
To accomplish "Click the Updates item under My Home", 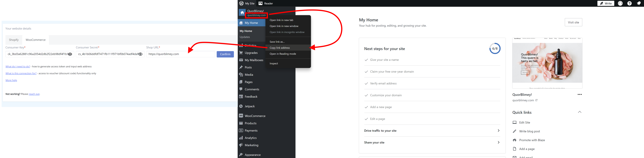I will [x=245, y=37].
